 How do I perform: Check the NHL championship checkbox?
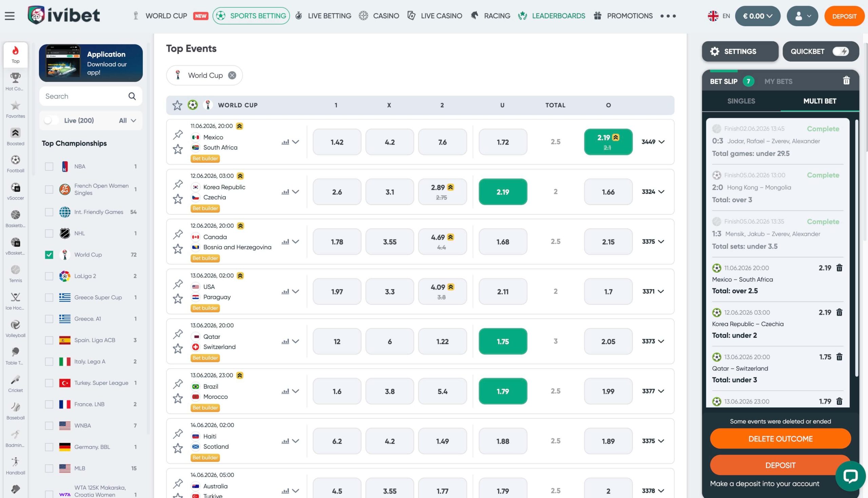point(49,233)
